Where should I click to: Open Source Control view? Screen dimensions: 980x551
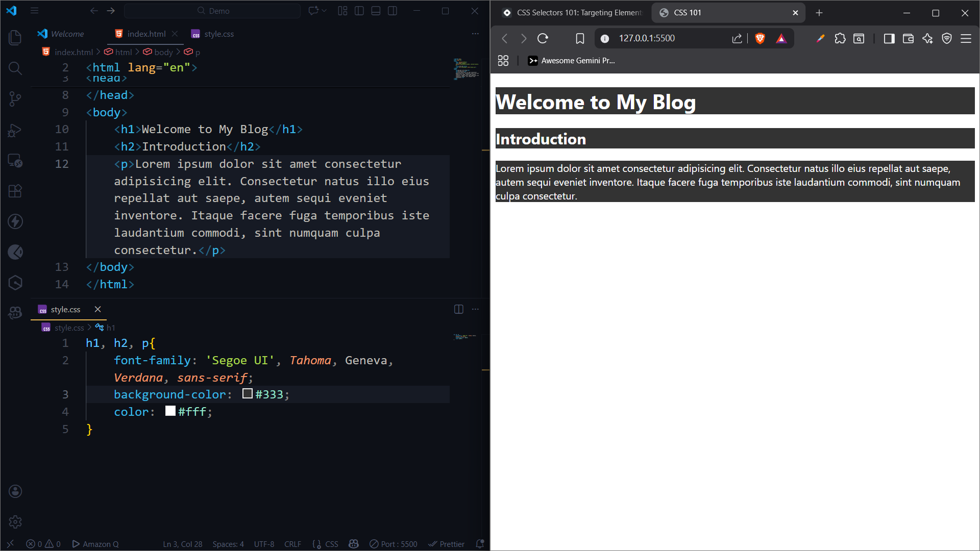(15, 99)
